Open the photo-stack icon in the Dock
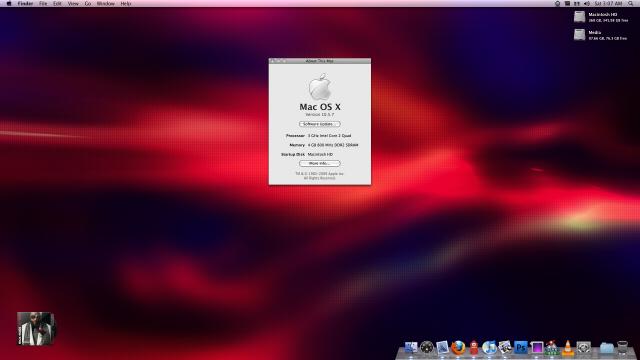 [505, 348]
